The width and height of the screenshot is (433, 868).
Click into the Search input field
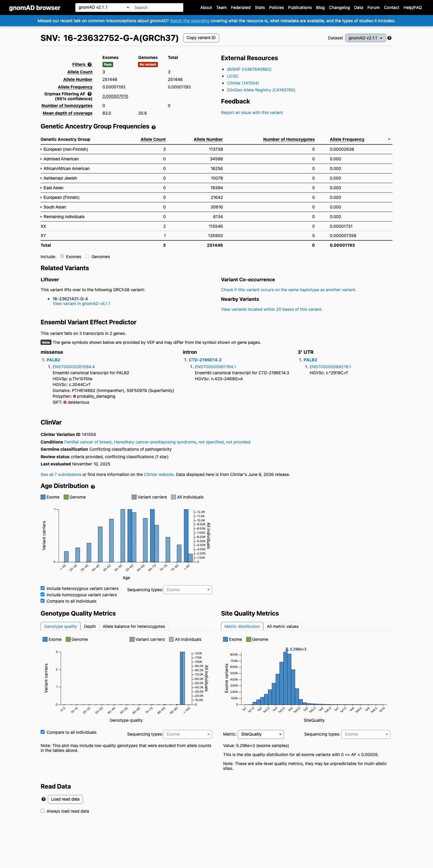coord(157,8)
